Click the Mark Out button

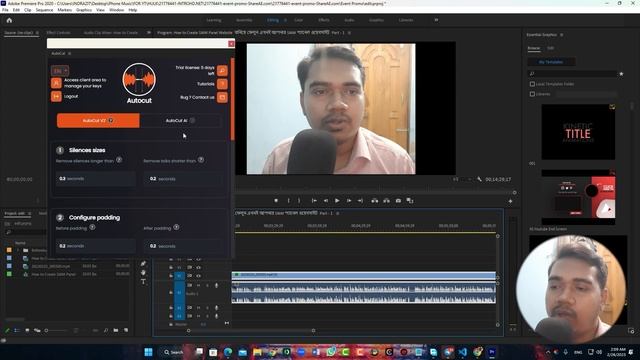point(299,200)
